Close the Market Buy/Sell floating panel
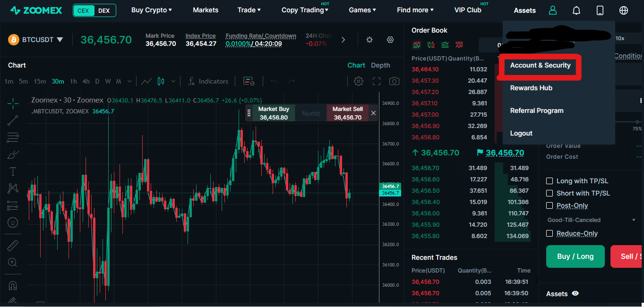This screenshot has width=644, height=307. point(373,113)
